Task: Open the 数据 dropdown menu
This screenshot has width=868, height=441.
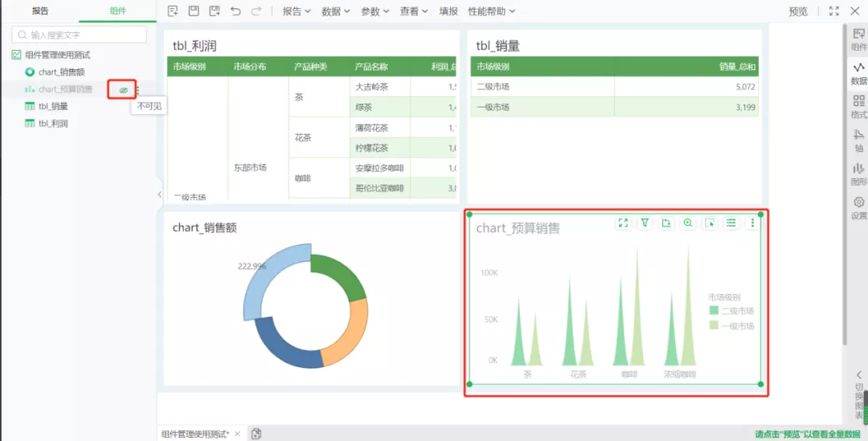Action: pyautogui.click(x=335, y=11)
